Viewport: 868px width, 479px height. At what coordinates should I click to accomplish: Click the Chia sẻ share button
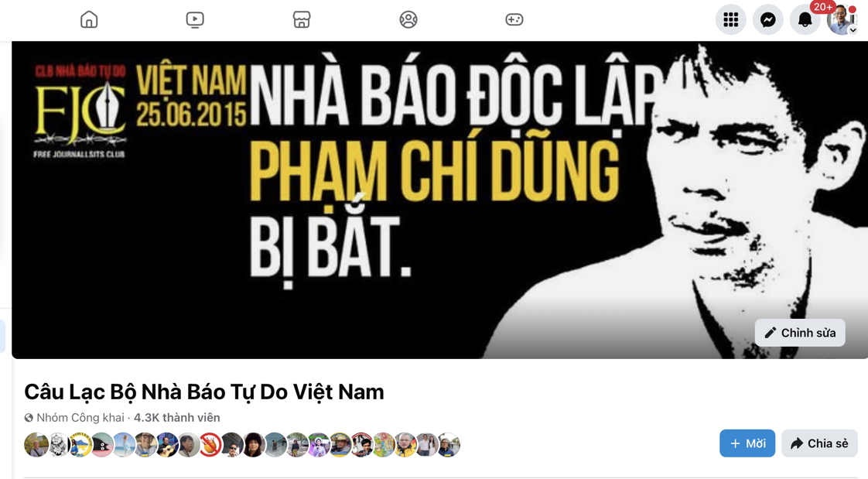coord(819,443)
